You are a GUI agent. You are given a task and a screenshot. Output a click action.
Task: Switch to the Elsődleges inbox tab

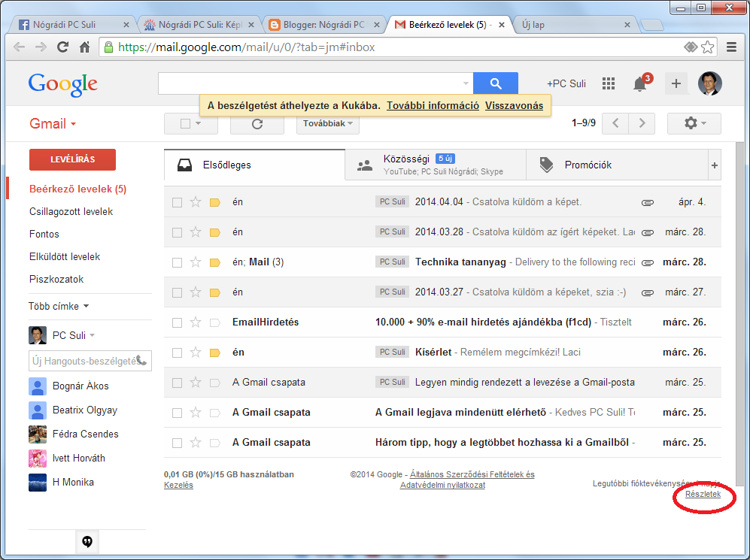click(x=254, y=165)
